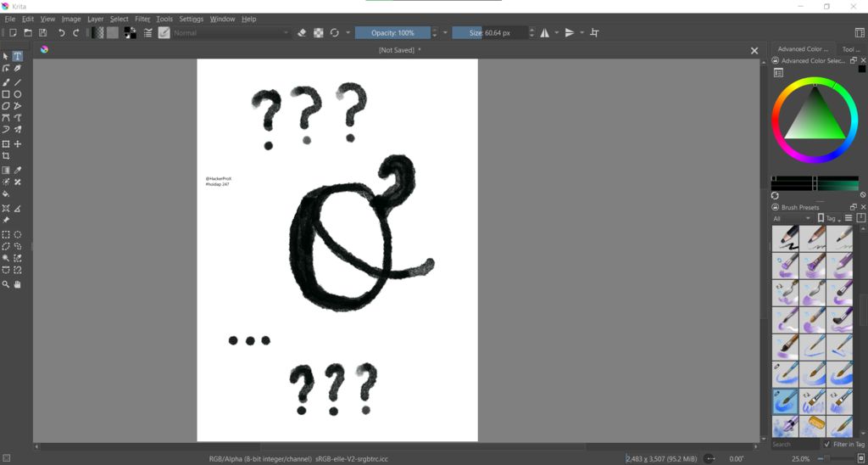
Task: Open the blending mode Normal dropdown
Action: pos(231,33)
